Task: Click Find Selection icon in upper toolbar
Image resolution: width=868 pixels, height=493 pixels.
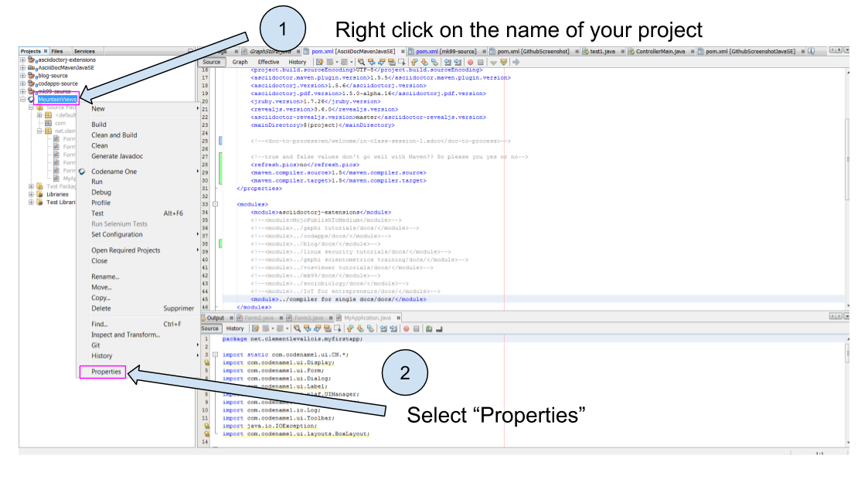Action: [x=362, y=63]
